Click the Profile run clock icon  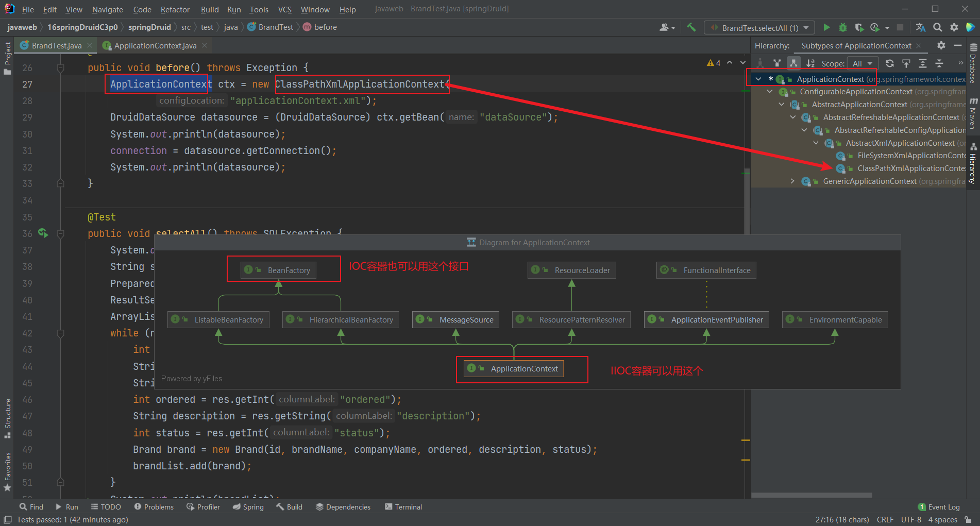pos(875,27)
